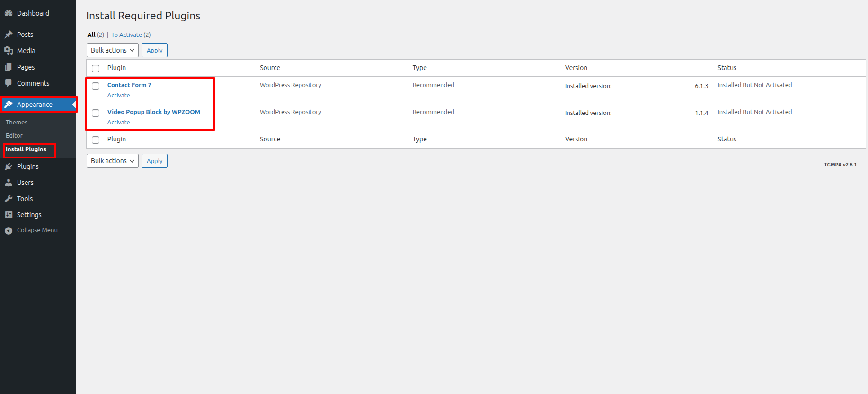Sort table by Plugin column header
This screenshot has height=394, width=868.
point(116,68)
